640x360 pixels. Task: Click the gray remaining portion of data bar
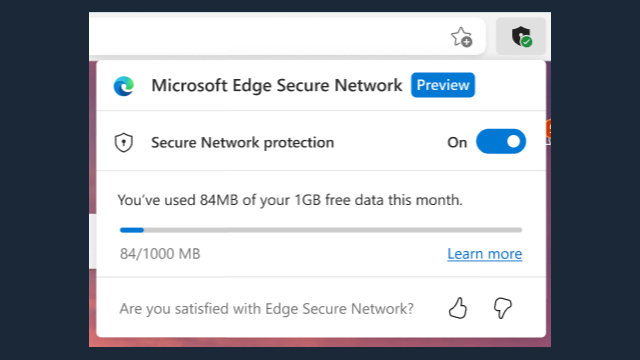[333, 230]
